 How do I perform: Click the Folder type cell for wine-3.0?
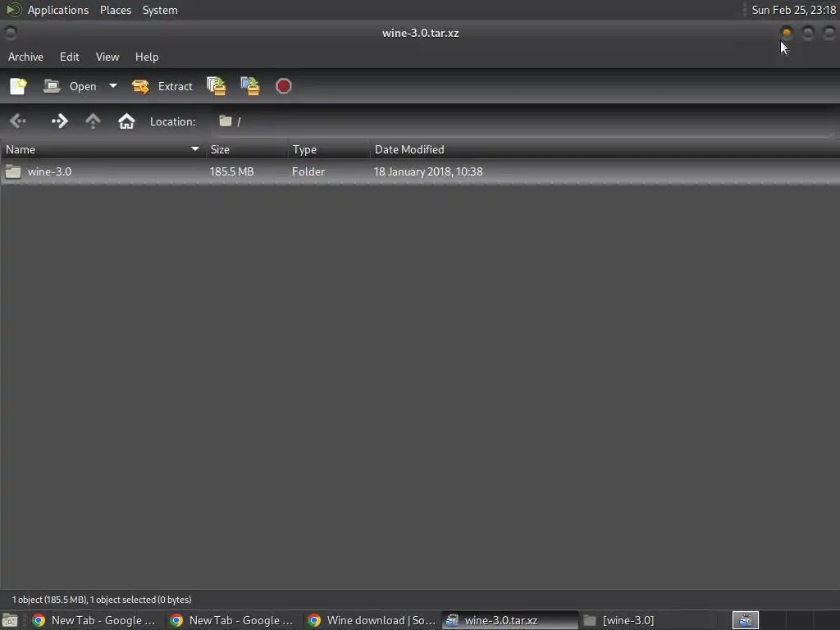[308, 172]
